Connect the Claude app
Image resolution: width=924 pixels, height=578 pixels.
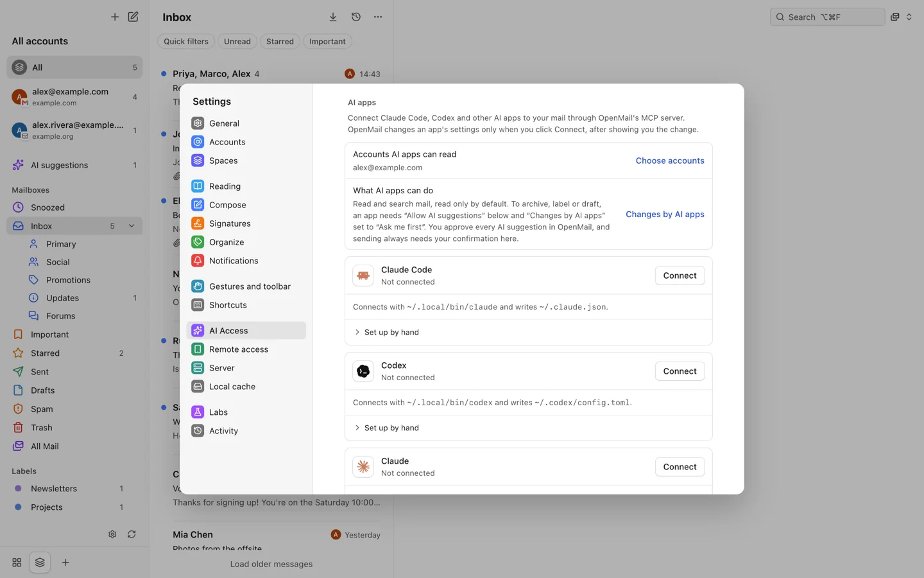point(680,467)
